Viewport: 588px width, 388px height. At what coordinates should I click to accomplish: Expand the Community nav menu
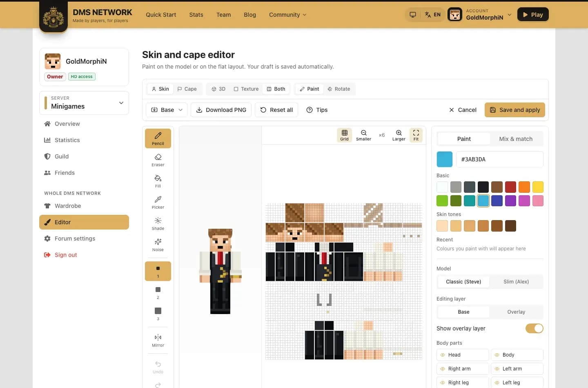[x=287, y=15]
